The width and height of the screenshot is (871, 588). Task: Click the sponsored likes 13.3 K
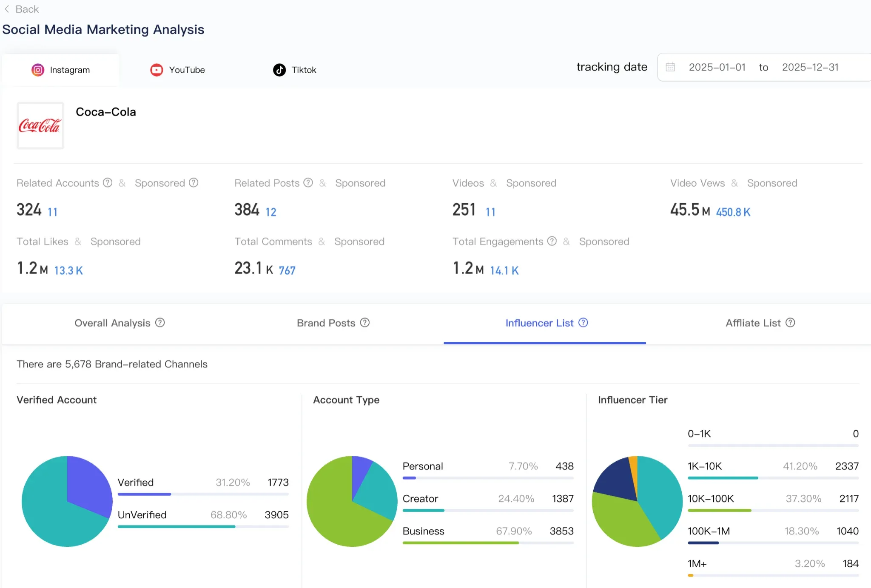click(x=68, y=270)
